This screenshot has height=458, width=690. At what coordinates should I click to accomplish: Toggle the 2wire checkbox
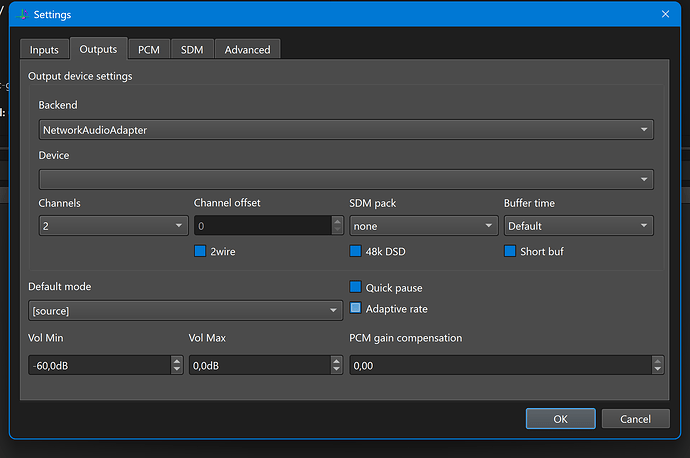click(201, 251)
